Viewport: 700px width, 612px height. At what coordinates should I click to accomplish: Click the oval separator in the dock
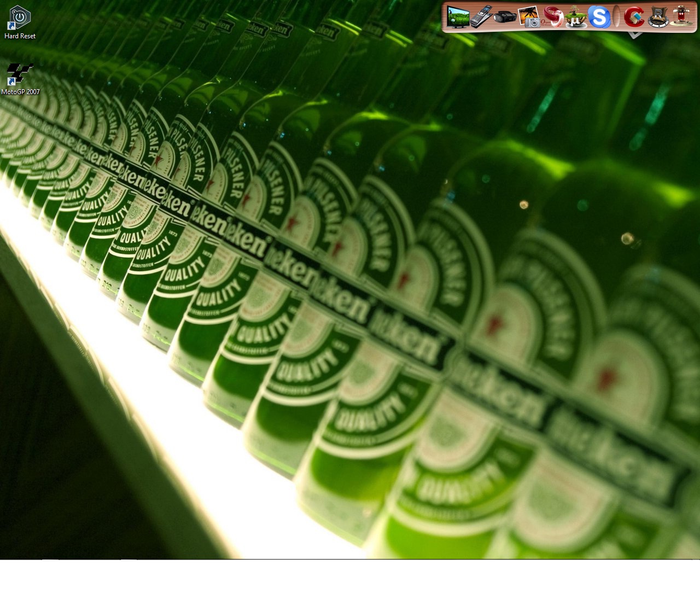point(617,17)
